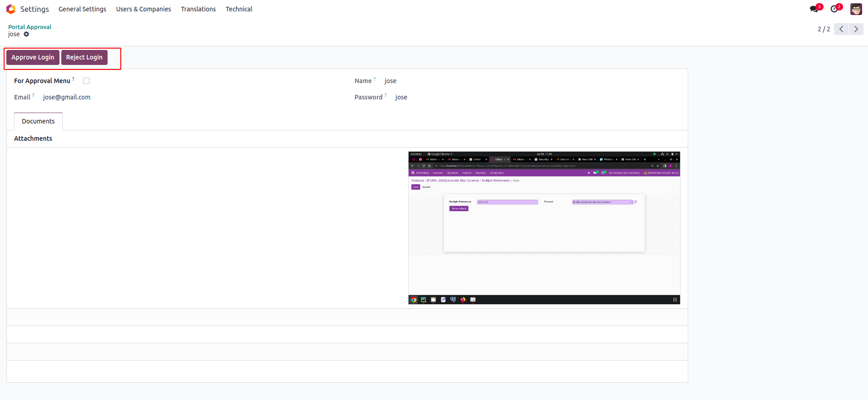Go to the previous record arrow
Screen dimensions: 868x400
(x=841, y=29)
